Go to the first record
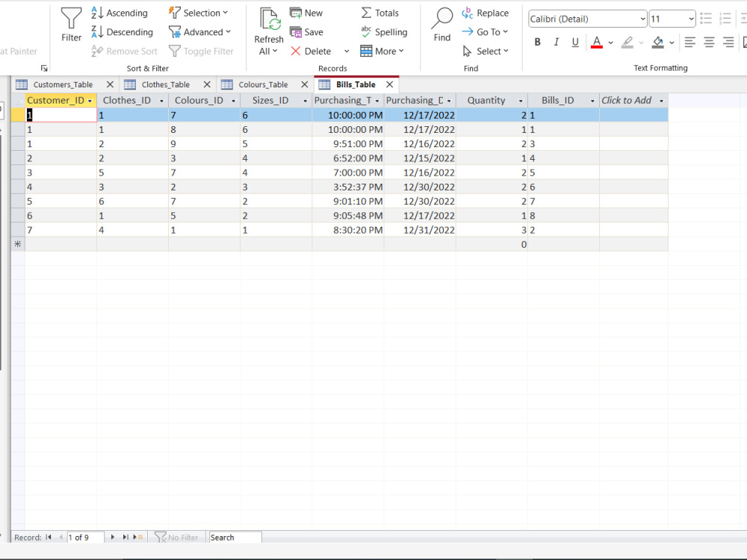The width and height of the screenshot is (747, 560). click(x=49, y=537)
